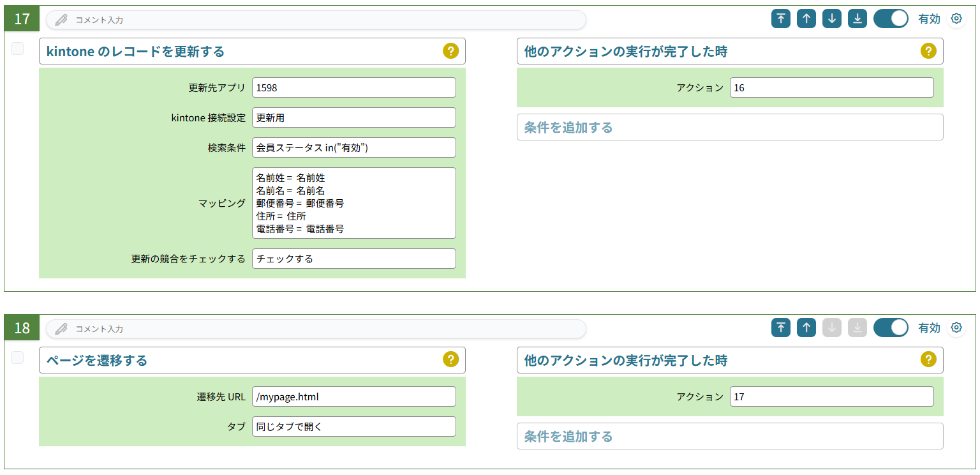Screen dimensions: 980x475
Task: Open help for action 18 completion condition
Action: 928,359
